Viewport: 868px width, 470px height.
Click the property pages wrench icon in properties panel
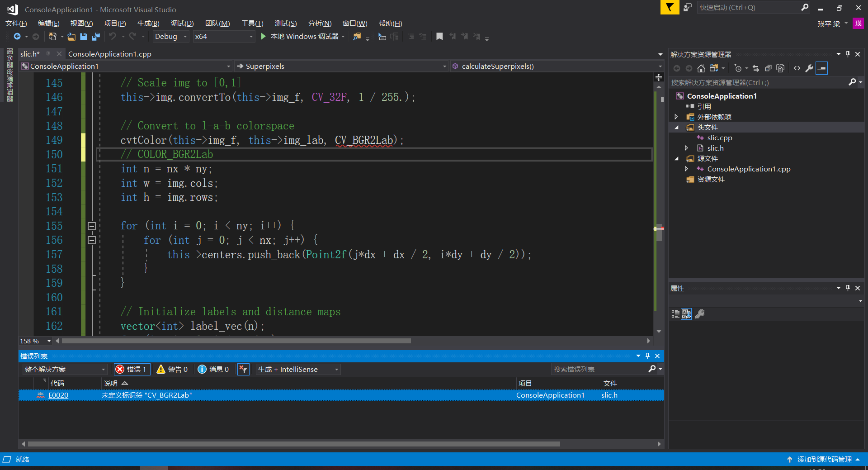tap(700, 314)
